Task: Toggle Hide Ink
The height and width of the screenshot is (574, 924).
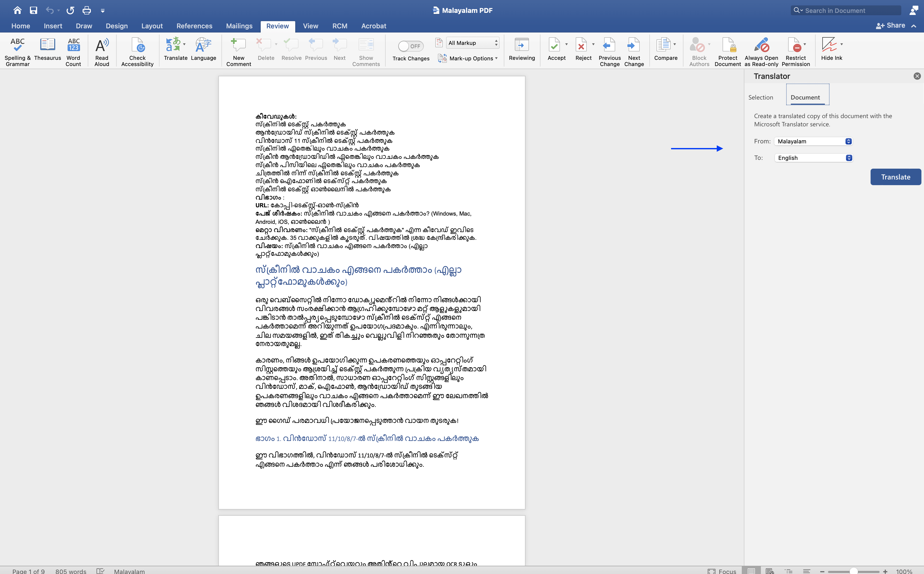Action: click(832, 49)
